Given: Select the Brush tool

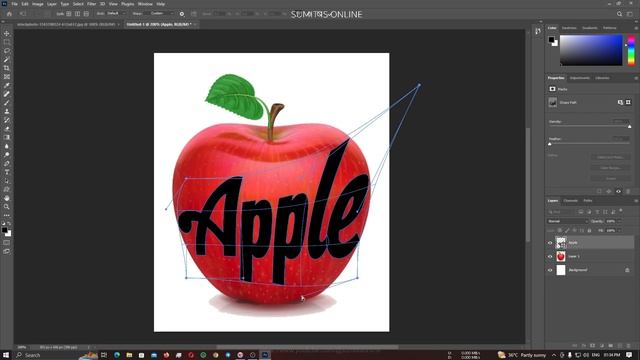Looking at the screenshot, I should 7,102.
